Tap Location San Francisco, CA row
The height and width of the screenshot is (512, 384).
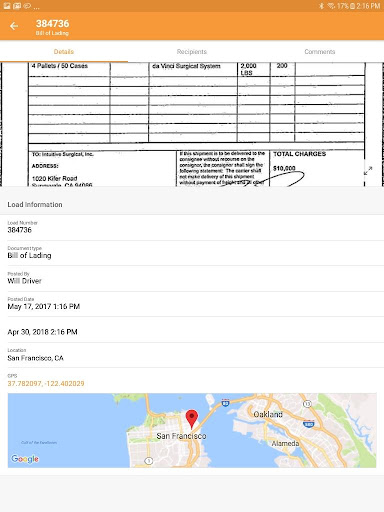coord(192,355)
